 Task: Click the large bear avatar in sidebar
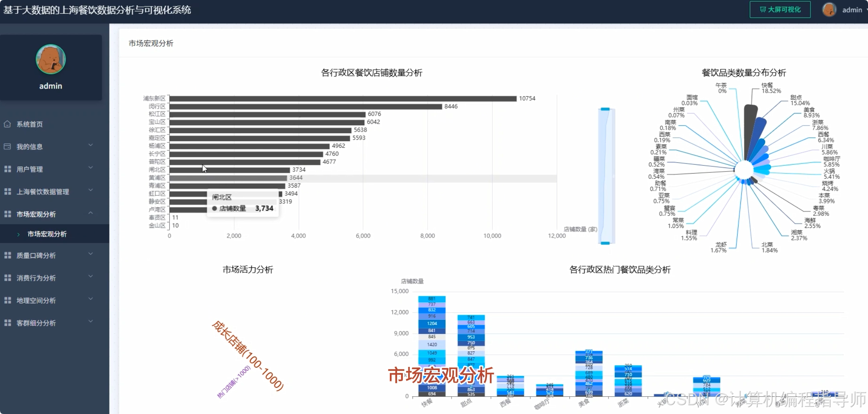pos(51,59)
